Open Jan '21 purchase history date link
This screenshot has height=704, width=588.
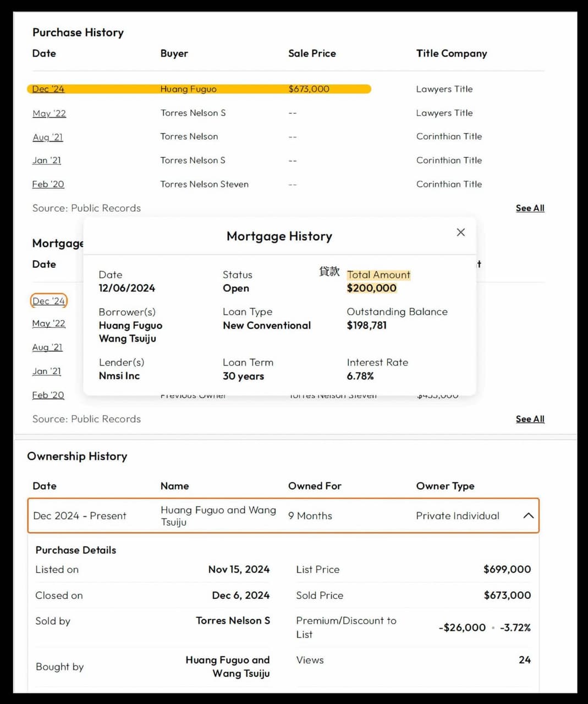(x=47, y=161)
